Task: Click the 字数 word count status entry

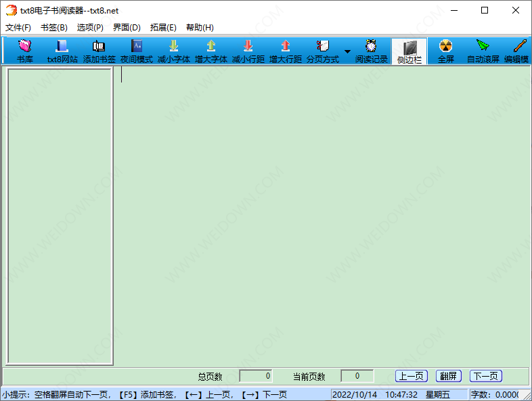Action: (x=495, y=394)
